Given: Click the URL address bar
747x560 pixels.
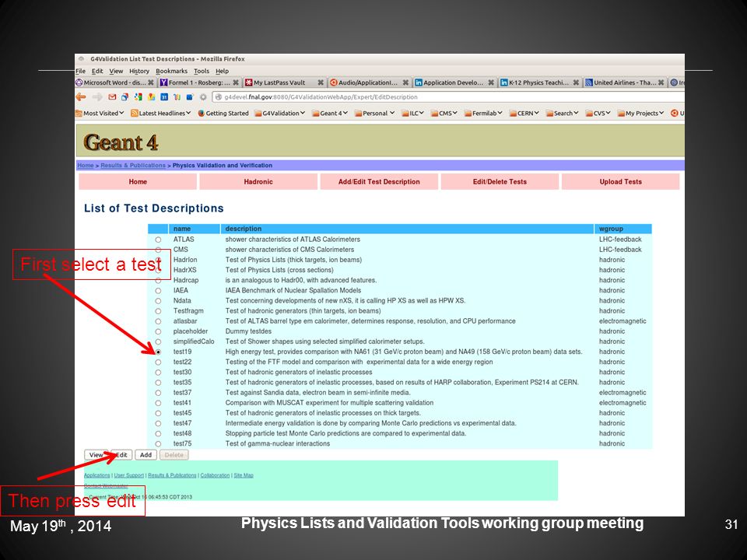Looking at the screenshot, I should (x=448, y=97).
